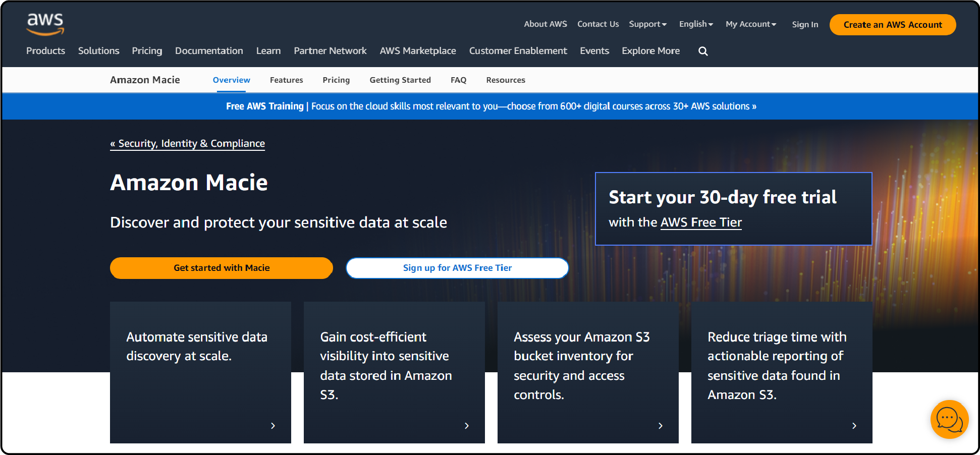Click arrow on Gain cost-efficient visibility card
Image resolution: width=980 pixels, height=455 pixels.
467,426
